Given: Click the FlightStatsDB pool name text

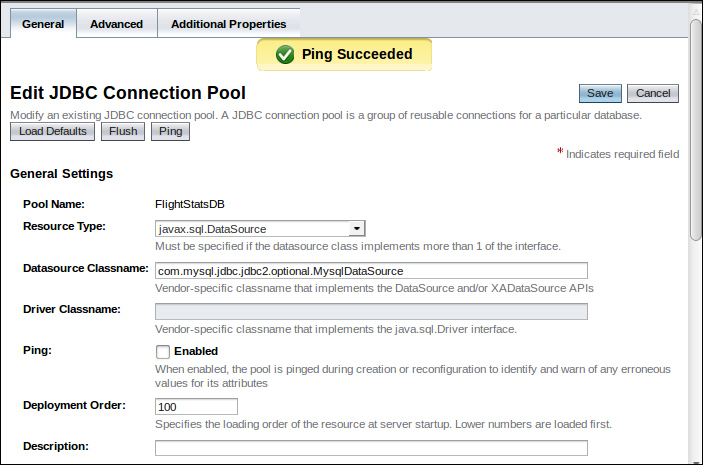Looking at the screenshot, I should click(190, 204).
